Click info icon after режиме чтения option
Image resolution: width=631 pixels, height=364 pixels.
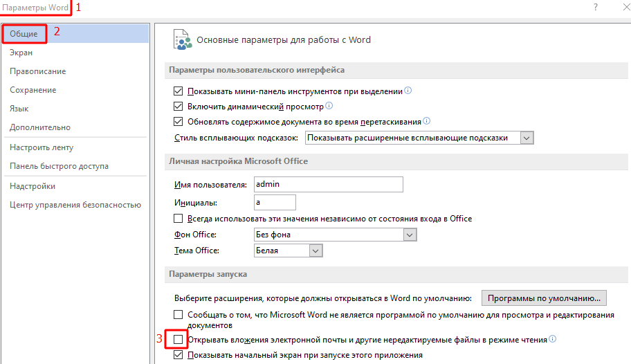coord(553,339)
